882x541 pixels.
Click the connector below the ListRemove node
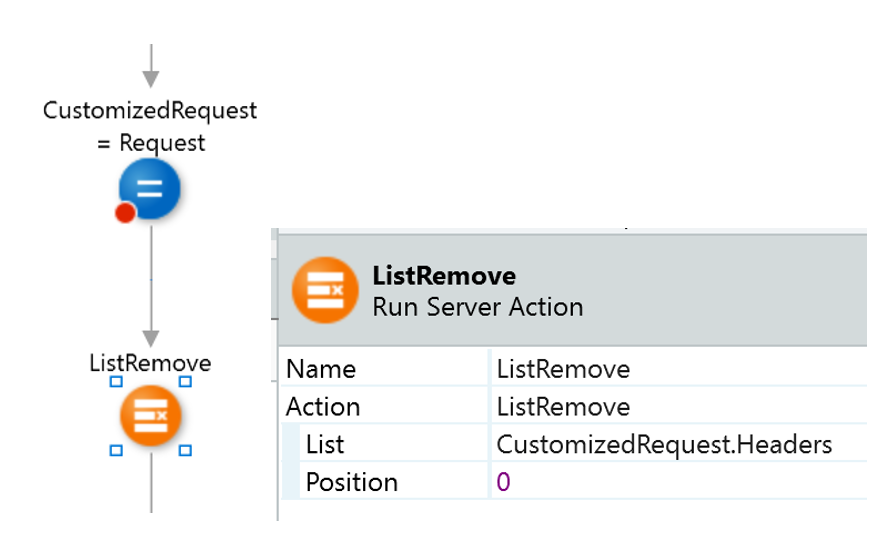click(150, 485)
